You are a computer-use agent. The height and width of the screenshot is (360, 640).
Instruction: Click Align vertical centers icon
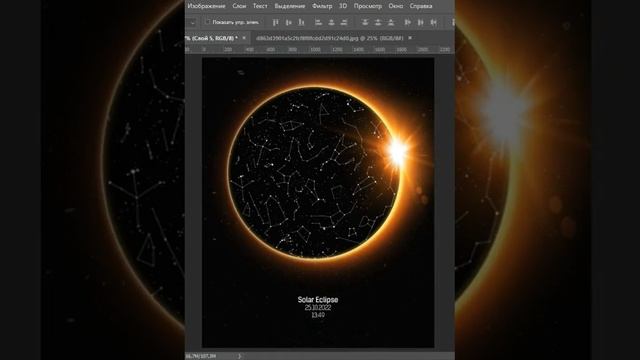(x=289, y=22)
